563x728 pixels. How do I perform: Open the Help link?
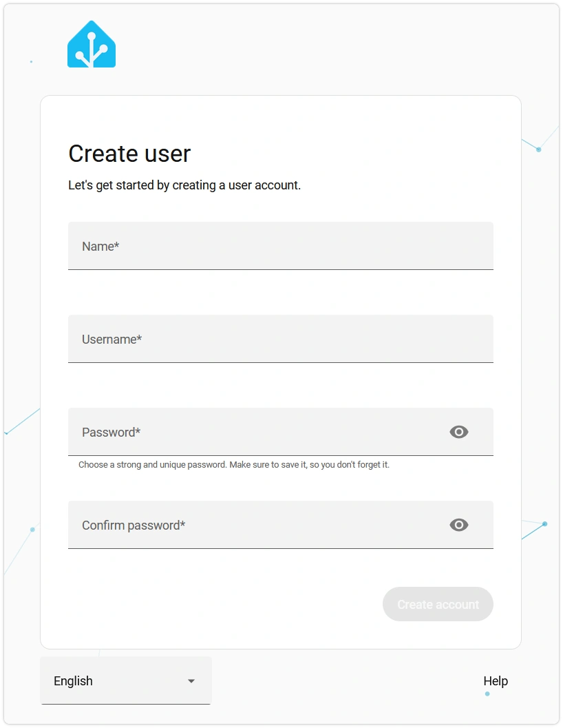pos(496,680)
